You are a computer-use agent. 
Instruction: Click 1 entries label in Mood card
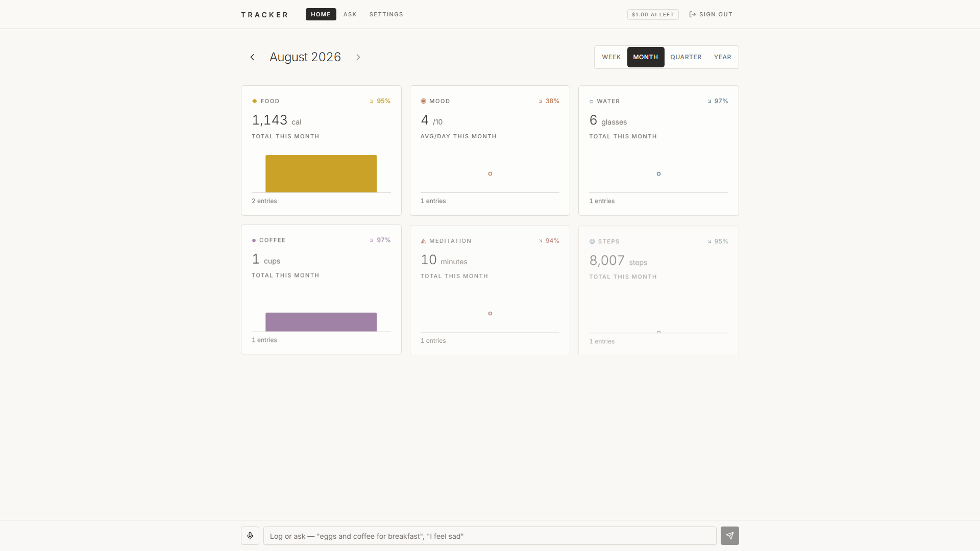(433, 201)
